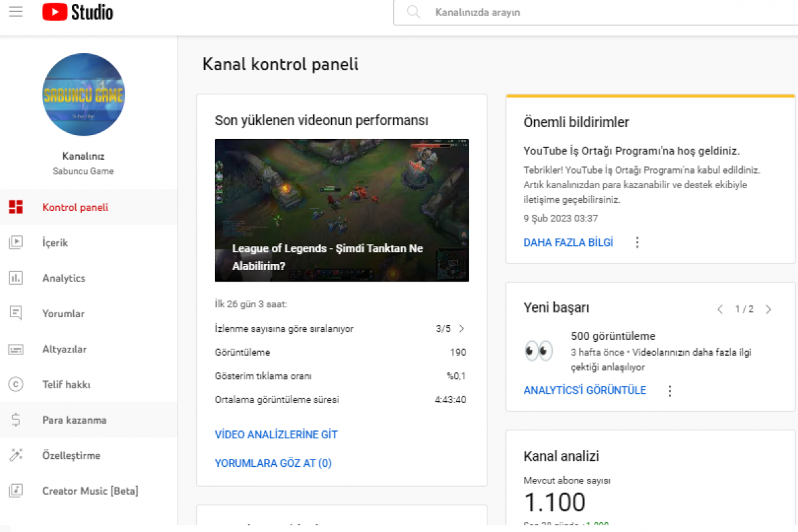Click the notification date '9 Şub 2023 03:37'
The height and width of the screenshot is (532, 798).
click(561, 218)
